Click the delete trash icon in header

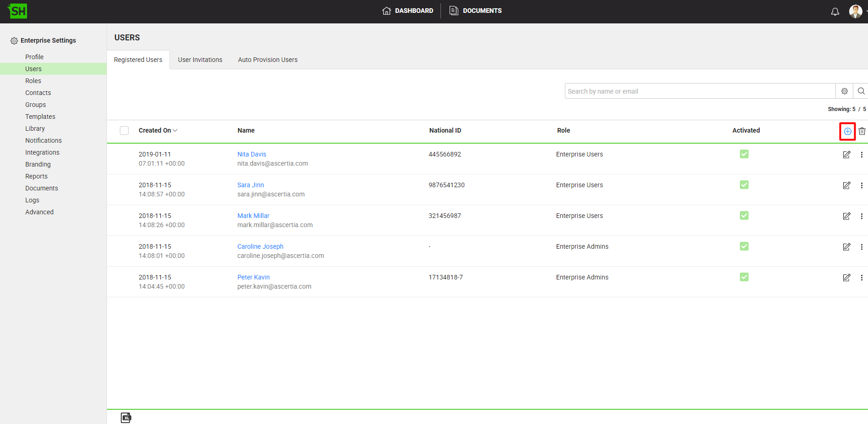point(862,131)
